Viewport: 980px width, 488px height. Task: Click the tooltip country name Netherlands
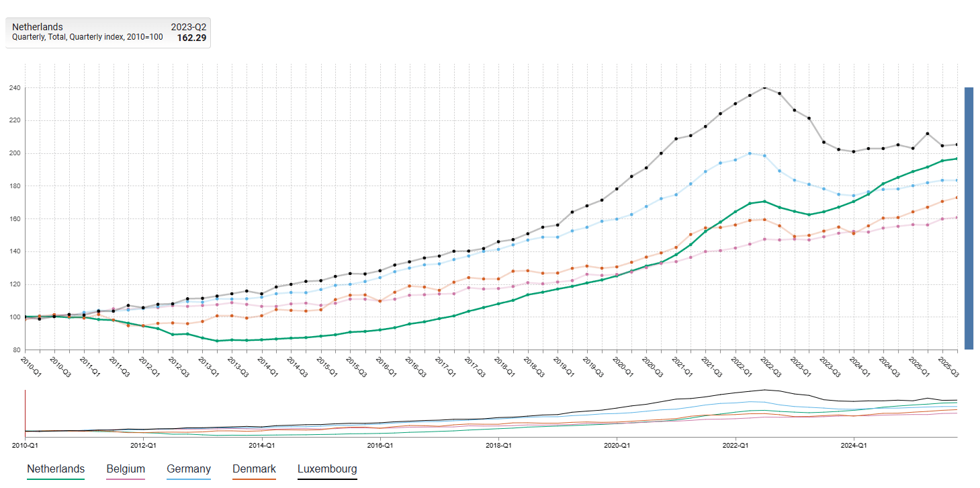38,27
